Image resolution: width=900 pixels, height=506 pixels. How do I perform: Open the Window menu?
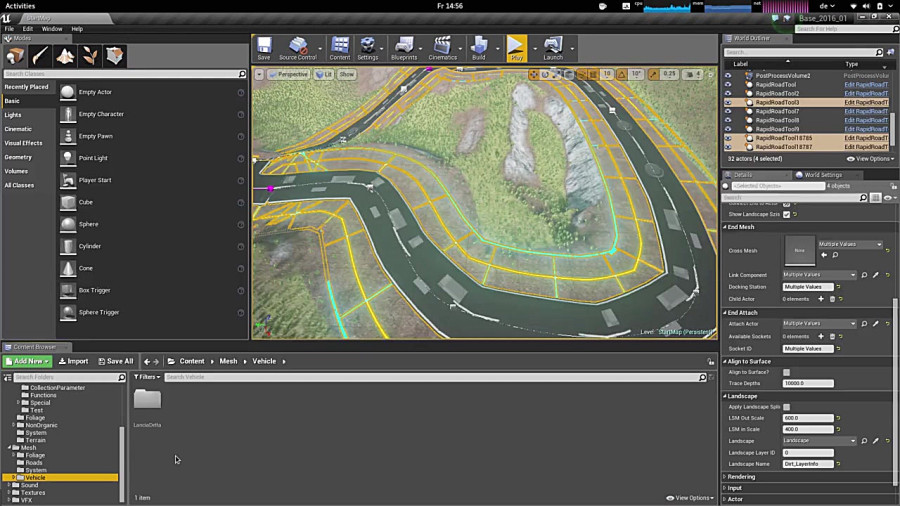(x=52, y=29)
